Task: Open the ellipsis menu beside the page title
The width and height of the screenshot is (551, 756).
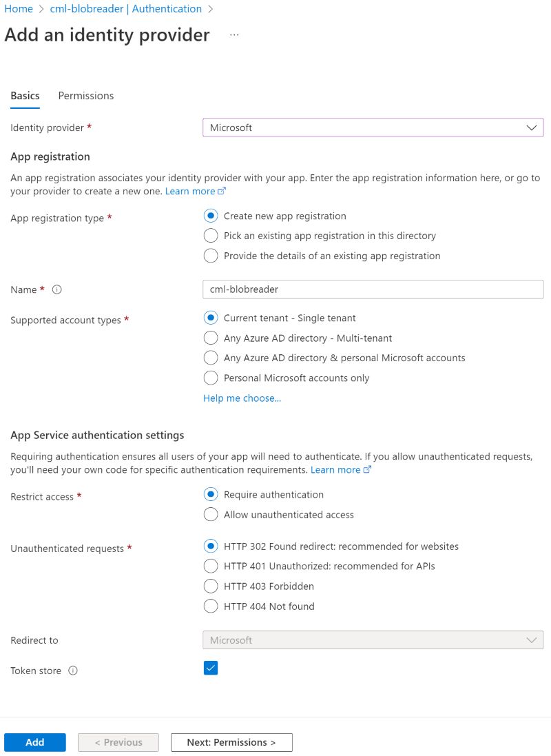Action: [x=234, y=34]
